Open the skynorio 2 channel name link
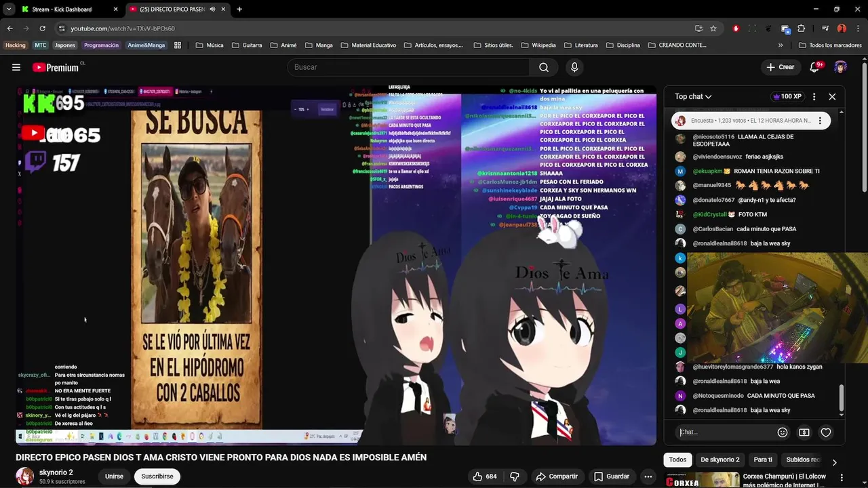The width and height of the screenshot is (868, 488). coord(56,472)
